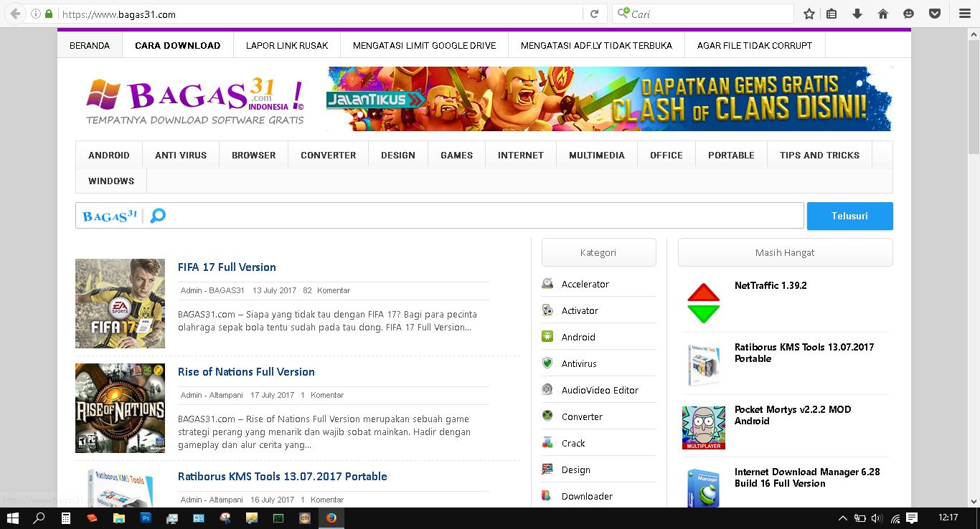Click the Pocket Mortys thumbnail image
The image size is (980, 529).
point(704,428)
